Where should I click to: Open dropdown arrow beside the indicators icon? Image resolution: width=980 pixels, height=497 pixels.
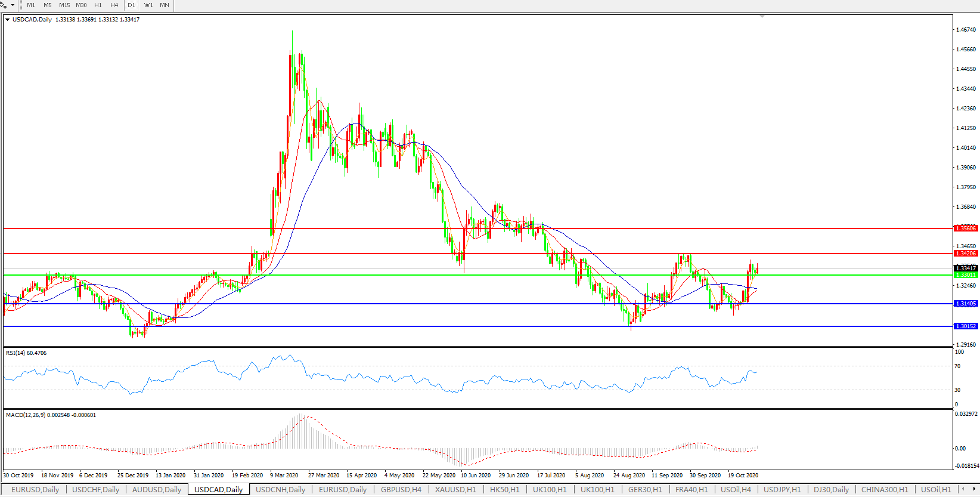[x=13, y=5]
